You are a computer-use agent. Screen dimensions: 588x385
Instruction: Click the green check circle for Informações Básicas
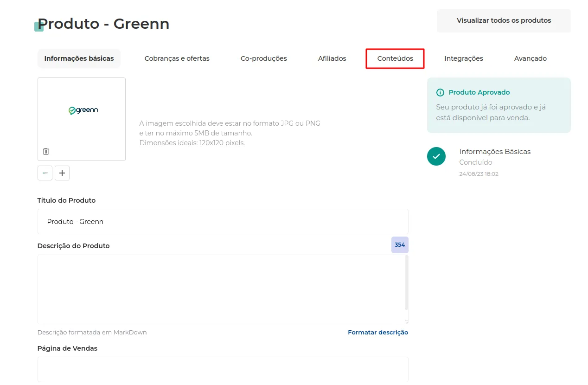click(436, 156)
